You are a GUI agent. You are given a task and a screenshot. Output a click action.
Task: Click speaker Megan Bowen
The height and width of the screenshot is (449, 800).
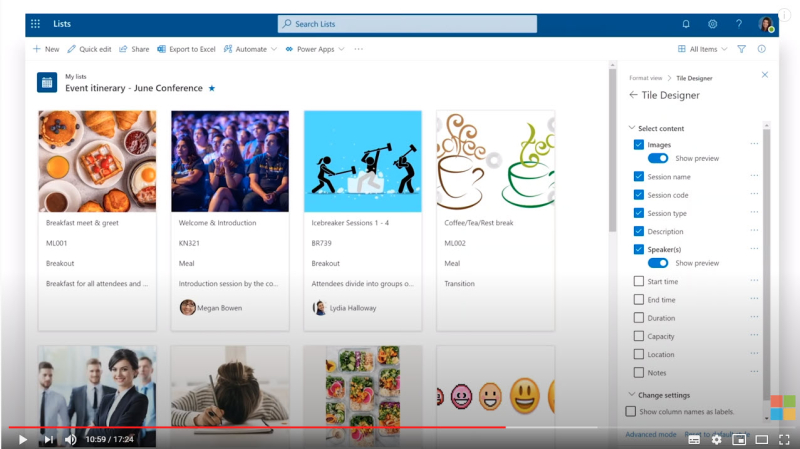pos(211,308)
